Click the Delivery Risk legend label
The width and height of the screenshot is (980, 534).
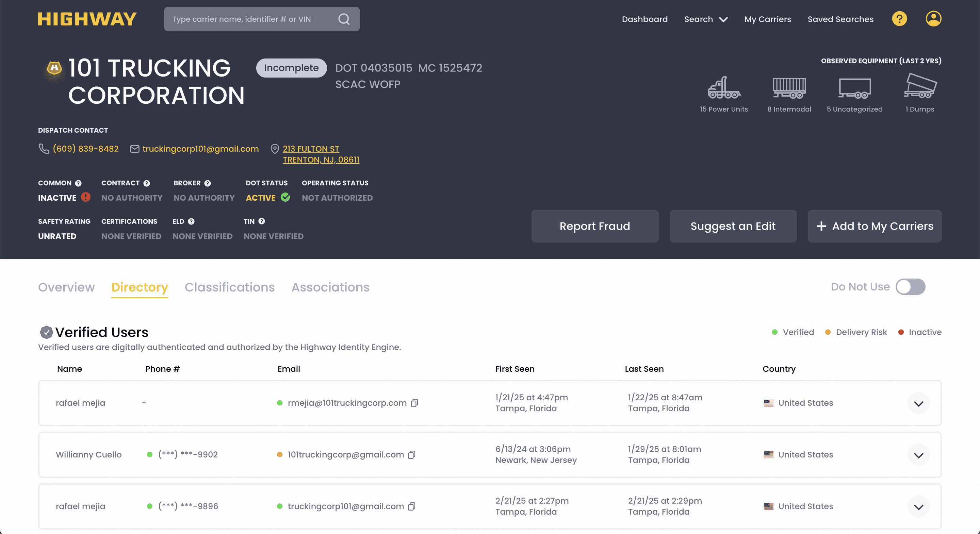click(861, 332)
